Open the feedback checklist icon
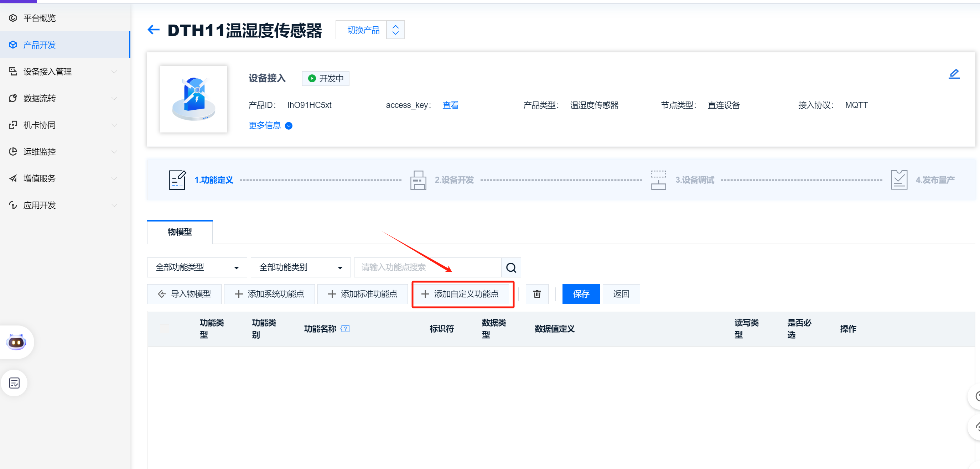This screenshot has height=469, width=980. (x=15, y=383)
